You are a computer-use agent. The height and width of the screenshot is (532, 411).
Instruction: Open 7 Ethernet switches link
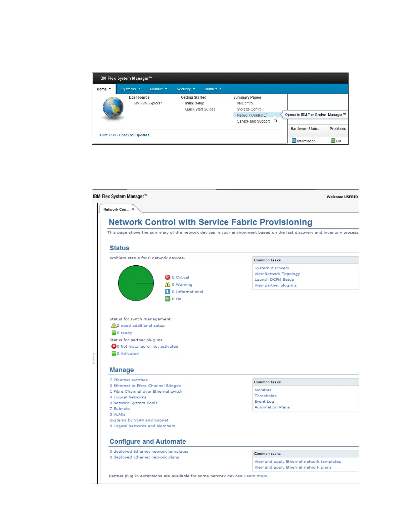[x=129, y=380]
